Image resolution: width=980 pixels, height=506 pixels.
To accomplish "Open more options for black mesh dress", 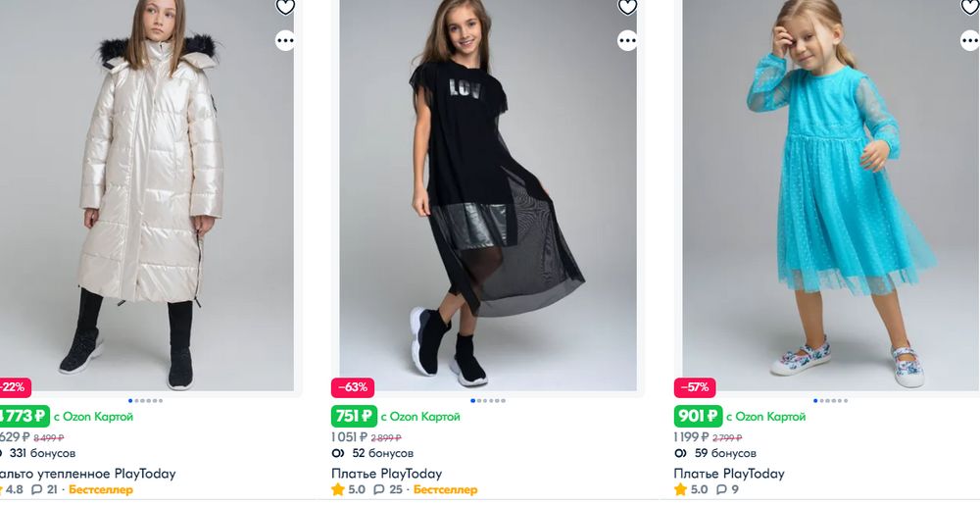I will [x=627, y=40].
